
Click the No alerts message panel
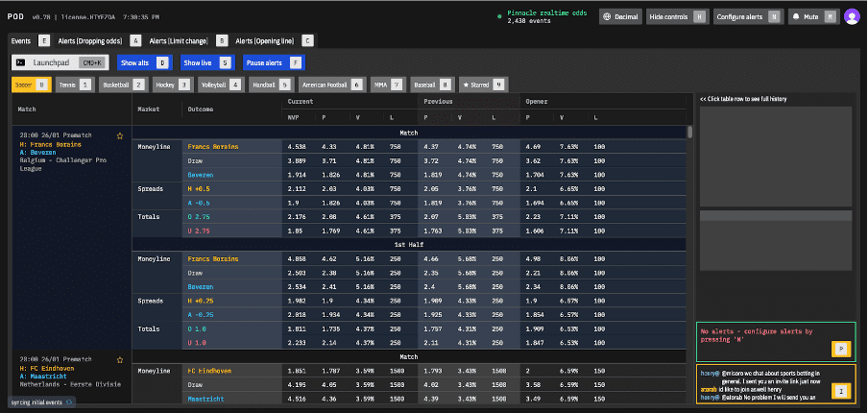coord(777,340)
